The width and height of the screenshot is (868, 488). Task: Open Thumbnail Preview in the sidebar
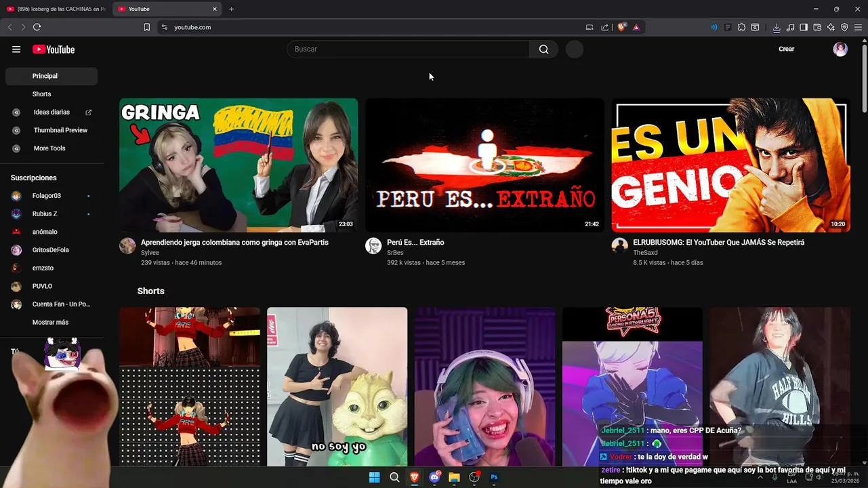pyautogui.click(x=51, y=130)
